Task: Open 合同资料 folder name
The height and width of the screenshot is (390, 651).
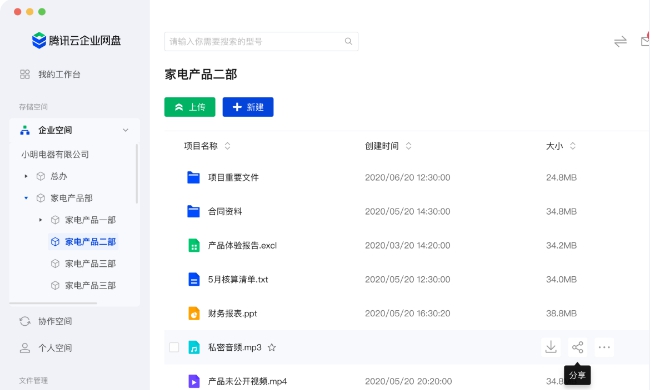Action: [x=225, y=212]
